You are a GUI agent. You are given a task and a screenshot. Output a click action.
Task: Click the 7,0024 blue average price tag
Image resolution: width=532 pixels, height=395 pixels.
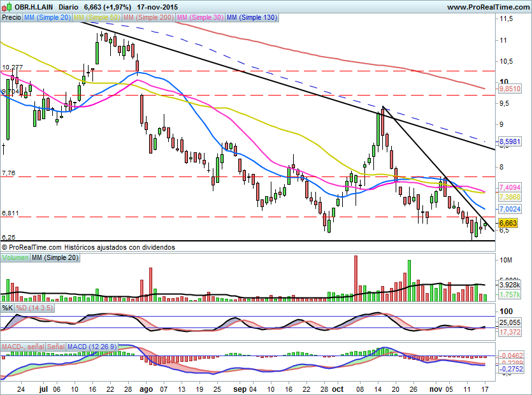click(510, 208)
